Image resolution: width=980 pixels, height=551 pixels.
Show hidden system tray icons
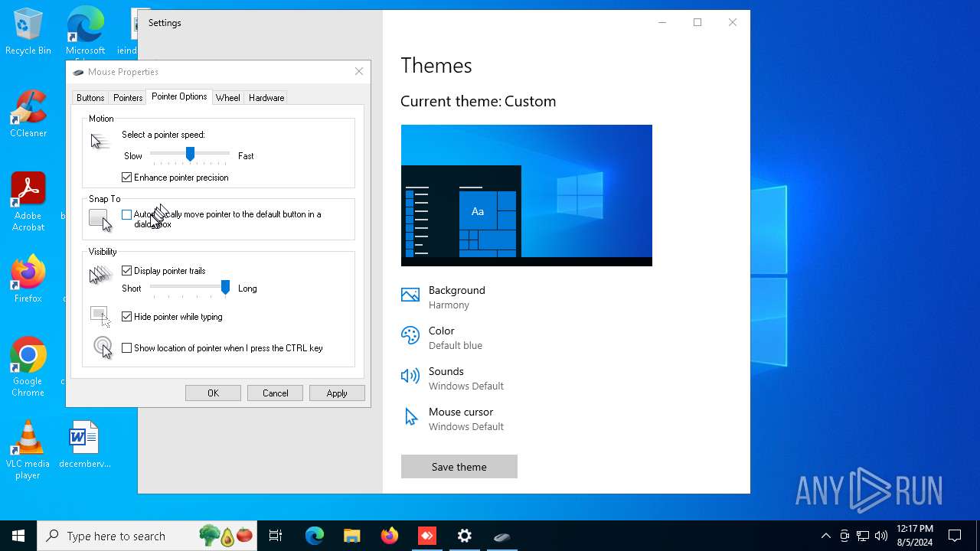(825, 536)
